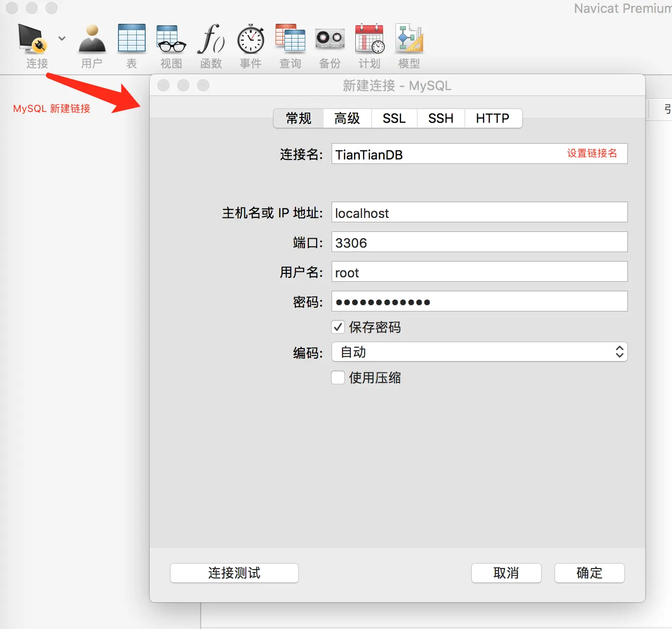Click the port field showing 3306
The height and width of the screenshot is (629, 672).
click(479, 242)
